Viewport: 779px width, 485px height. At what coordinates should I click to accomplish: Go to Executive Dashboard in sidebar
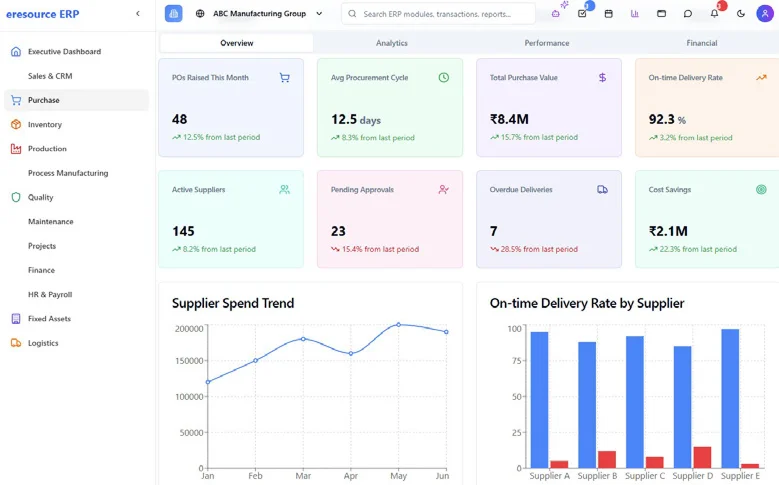coord(64,51)
